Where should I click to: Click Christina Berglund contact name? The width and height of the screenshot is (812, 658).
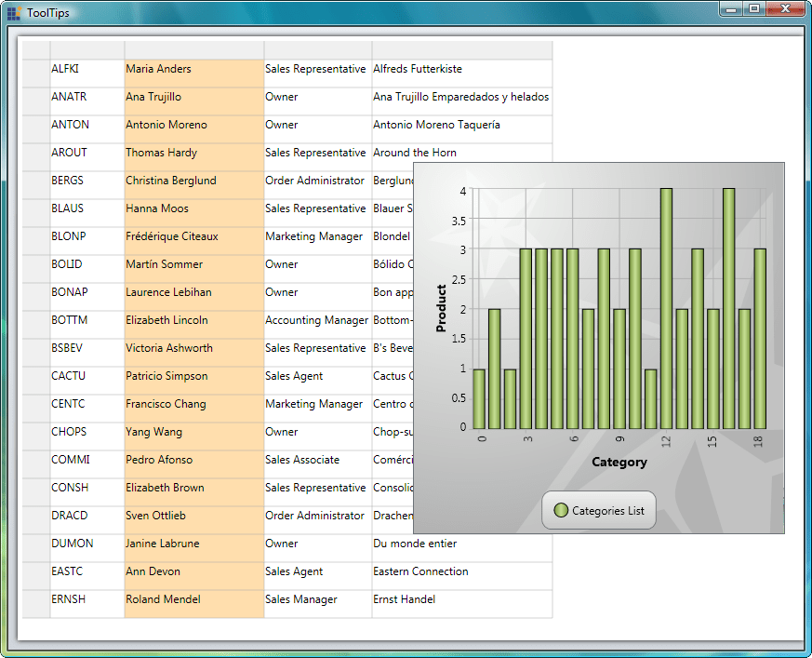tap(194, 185)
